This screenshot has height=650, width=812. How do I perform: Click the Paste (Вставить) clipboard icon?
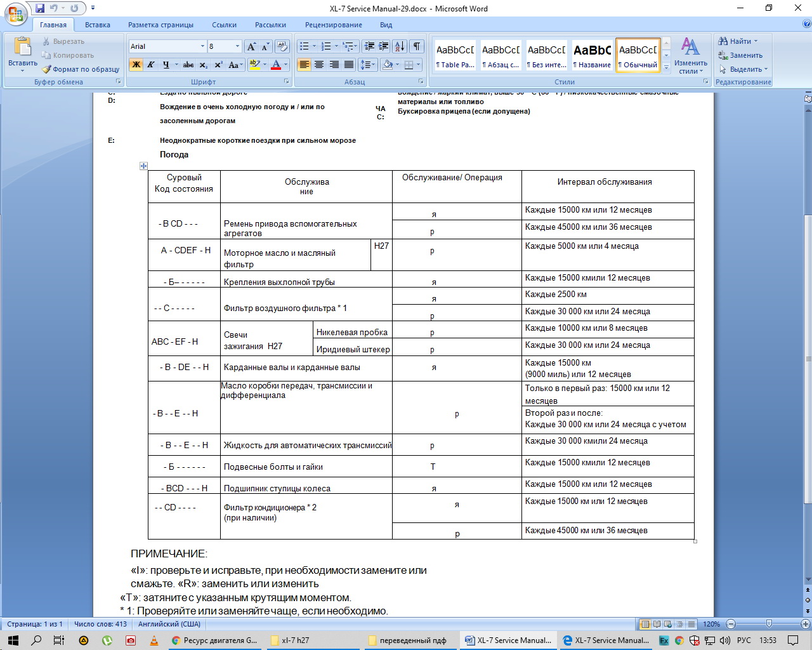pos(23,48)
